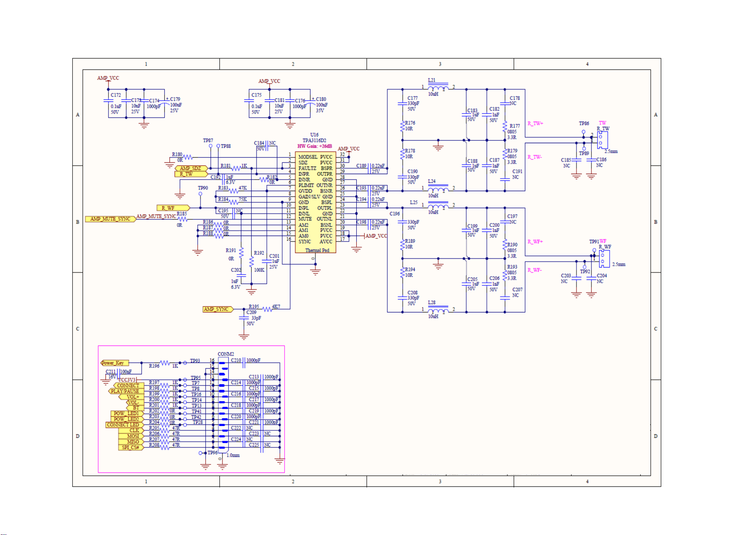This screenshot has height=535, width=756.
Task: Select the R180 resistor designator
Action: click(177, 154)
